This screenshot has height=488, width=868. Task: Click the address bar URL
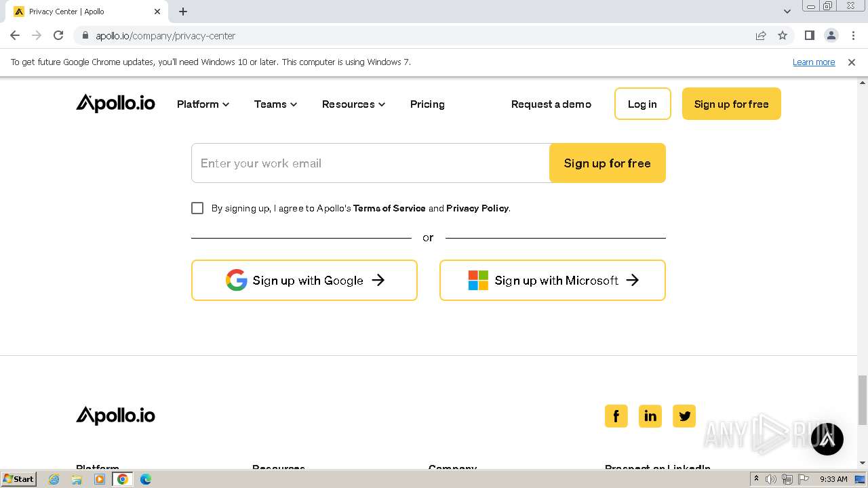point(165,35)
